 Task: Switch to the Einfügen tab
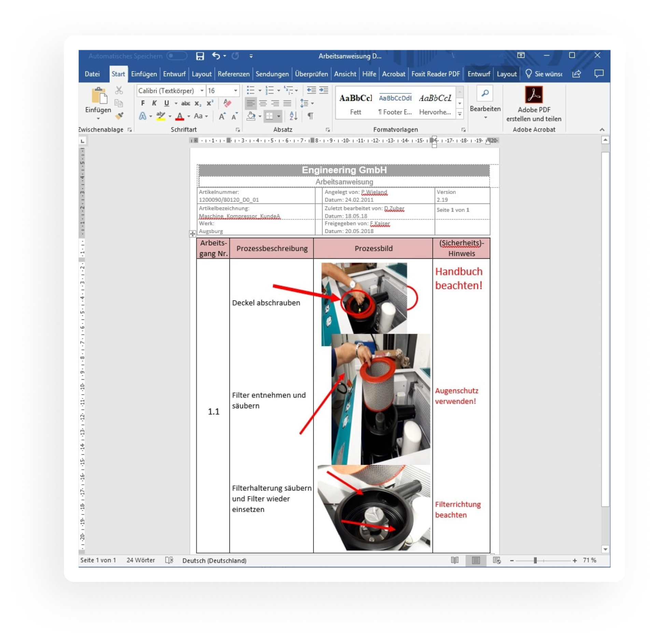pyautogui.click(x=144, y=74)
